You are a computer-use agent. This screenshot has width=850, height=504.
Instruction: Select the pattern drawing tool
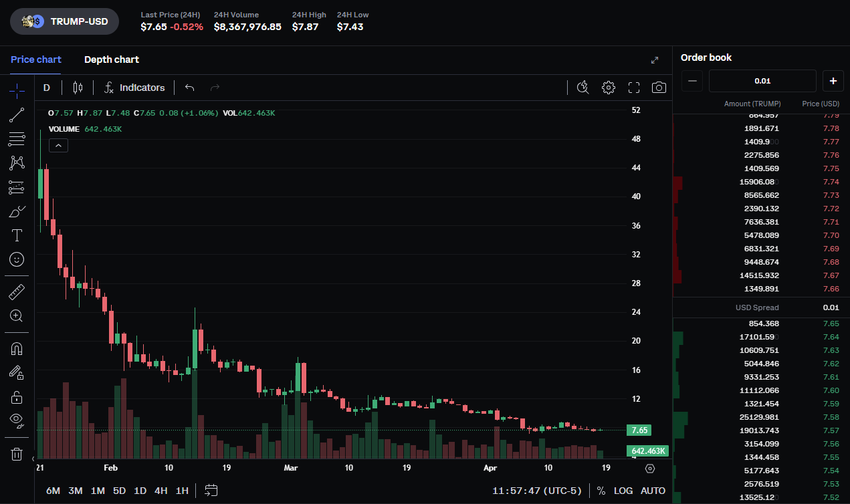[17, 163]
